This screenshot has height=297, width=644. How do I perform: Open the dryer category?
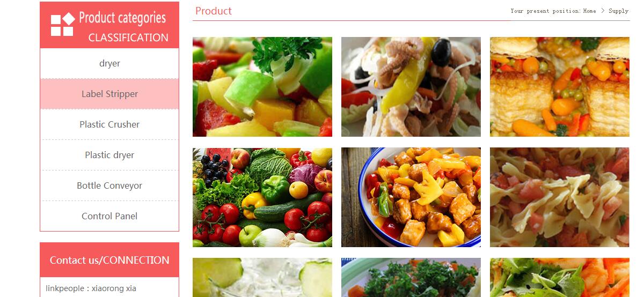point(109,63)
